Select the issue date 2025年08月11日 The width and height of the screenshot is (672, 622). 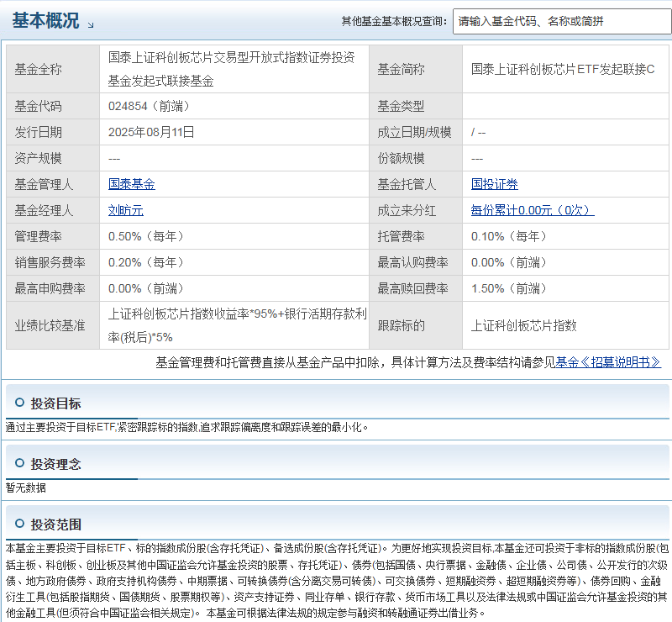point(151,132)
